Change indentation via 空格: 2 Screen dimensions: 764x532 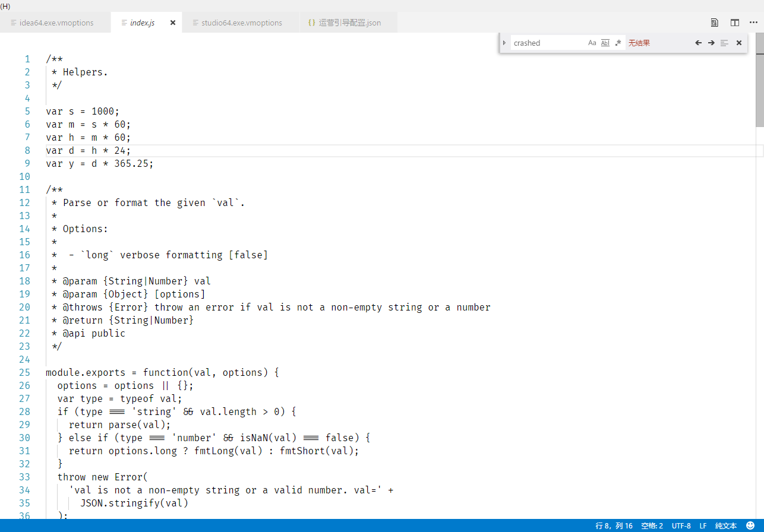tap(652, 525)
